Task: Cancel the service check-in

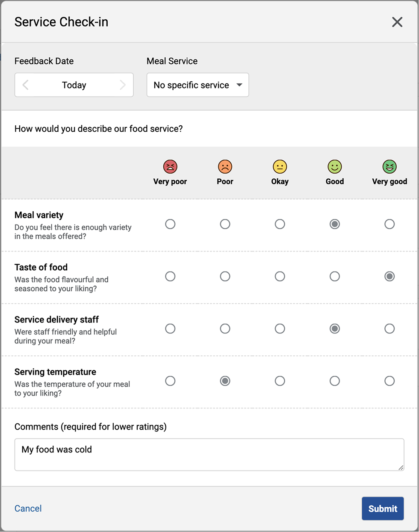Action: tap(28, 508)
